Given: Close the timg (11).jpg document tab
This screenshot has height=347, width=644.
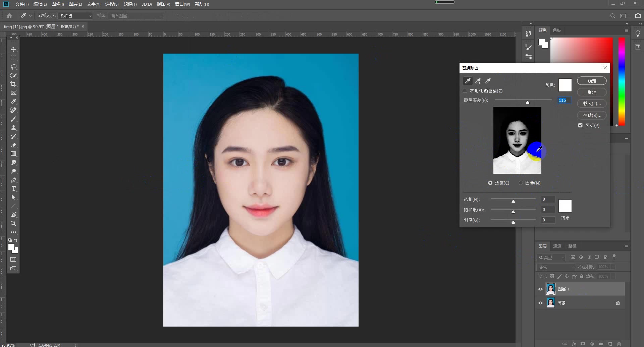Looking at the screenshot, I should pos(83,26).
